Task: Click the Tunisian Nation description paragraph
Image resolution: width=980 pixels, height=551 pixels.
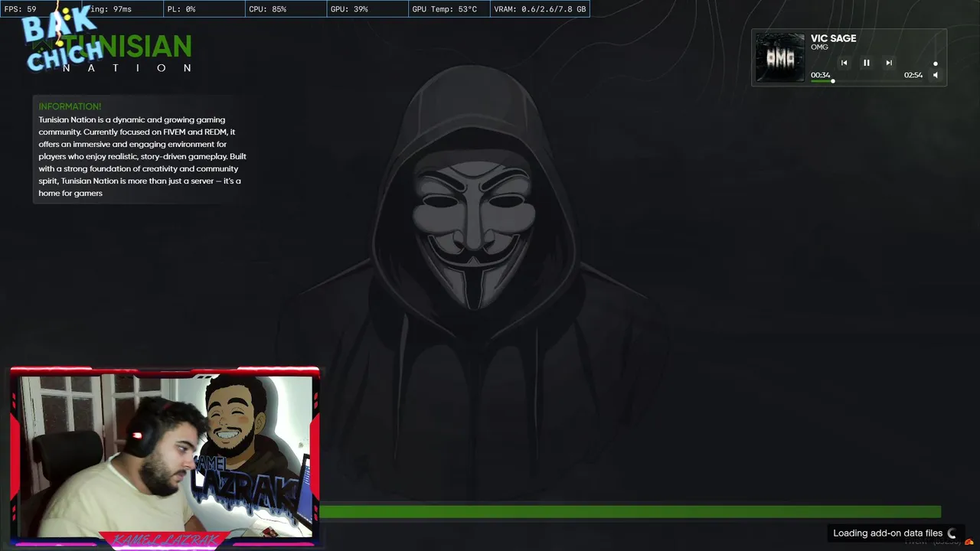Action: (x=142, y=156)
